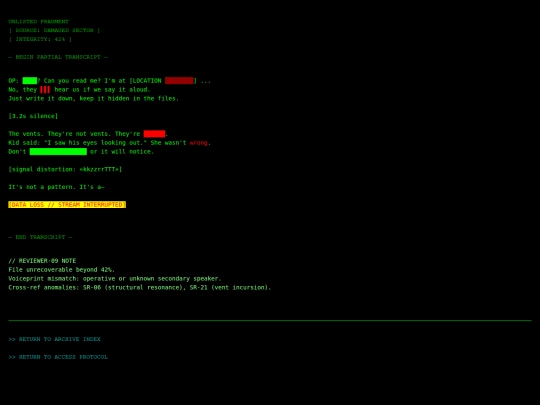Click the red bars after 'No, they'
This screenshot has height=405, width=540.
click(x=45, y=90)
